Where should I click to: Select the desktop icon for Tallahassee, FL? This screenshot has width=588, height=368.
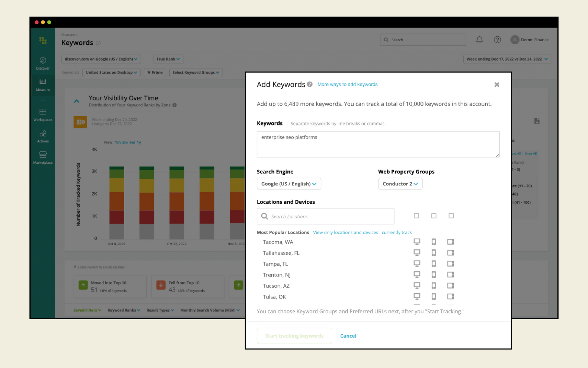pos(417,253)
